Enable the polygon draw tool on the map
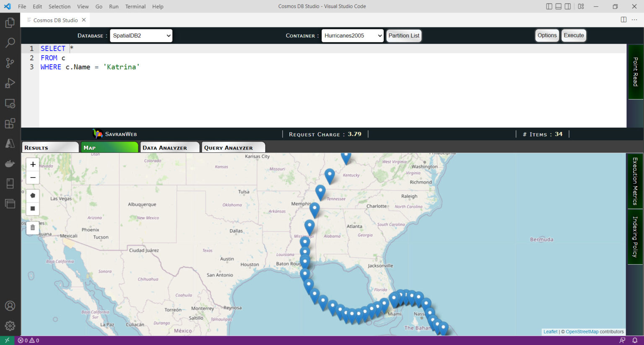The width and height of the screenshot is (644, 345). pos(32,195)
